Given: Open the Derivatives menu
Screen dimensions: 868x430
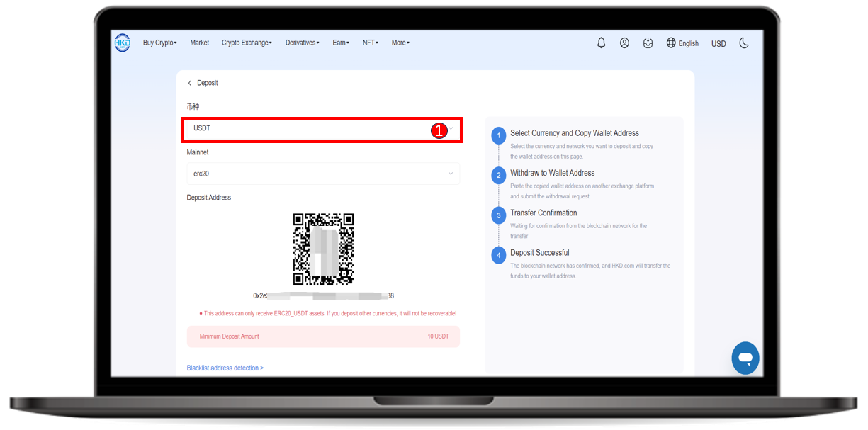Looking at the screenshot, I should click(x=302, y=43).
